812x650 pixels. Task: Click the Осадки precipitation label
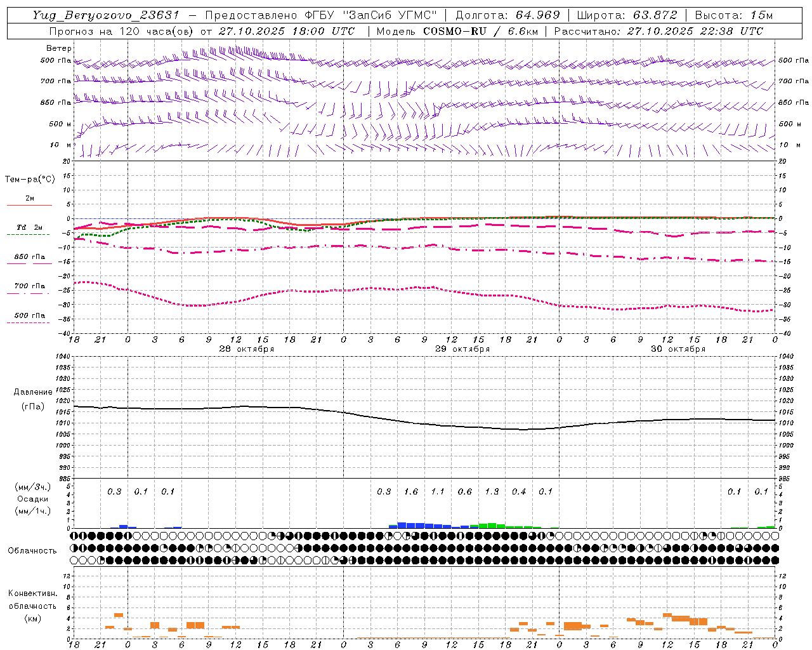click(x=33, y=499)
